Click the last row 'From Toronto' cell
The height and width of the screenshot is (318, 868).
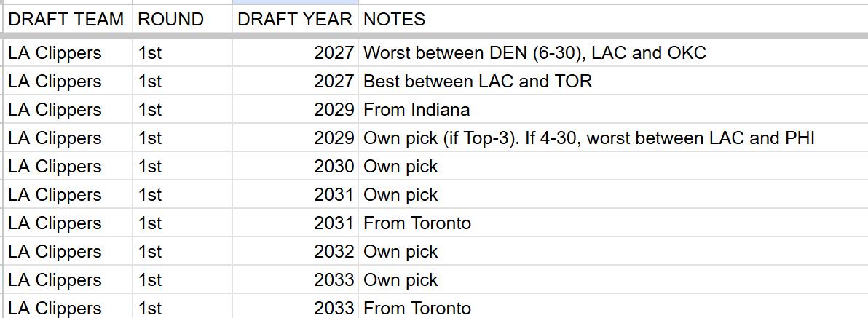(613, 308)
